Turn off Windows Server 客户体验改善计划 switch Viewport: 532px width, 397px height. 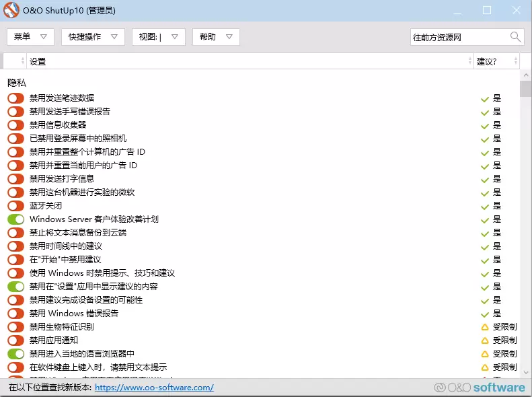pyautogui.click(x=15, y=219)
